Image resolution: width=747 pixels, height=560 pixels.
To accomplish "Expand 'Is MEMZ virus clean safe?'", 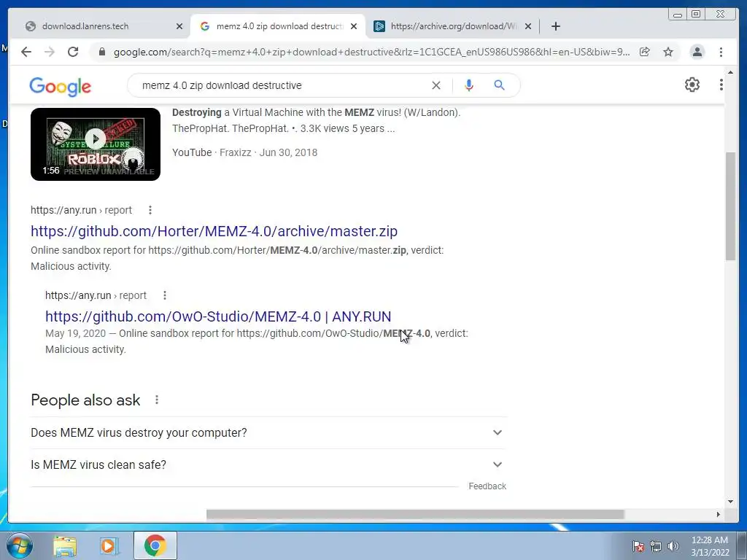I will pos(268,464).
